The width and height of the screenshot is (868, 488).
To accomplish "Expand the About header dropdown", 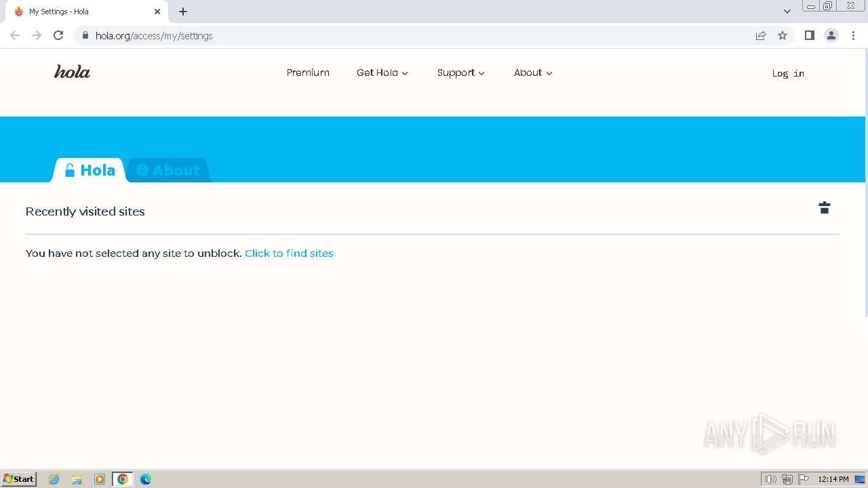I will pos(533,73).
